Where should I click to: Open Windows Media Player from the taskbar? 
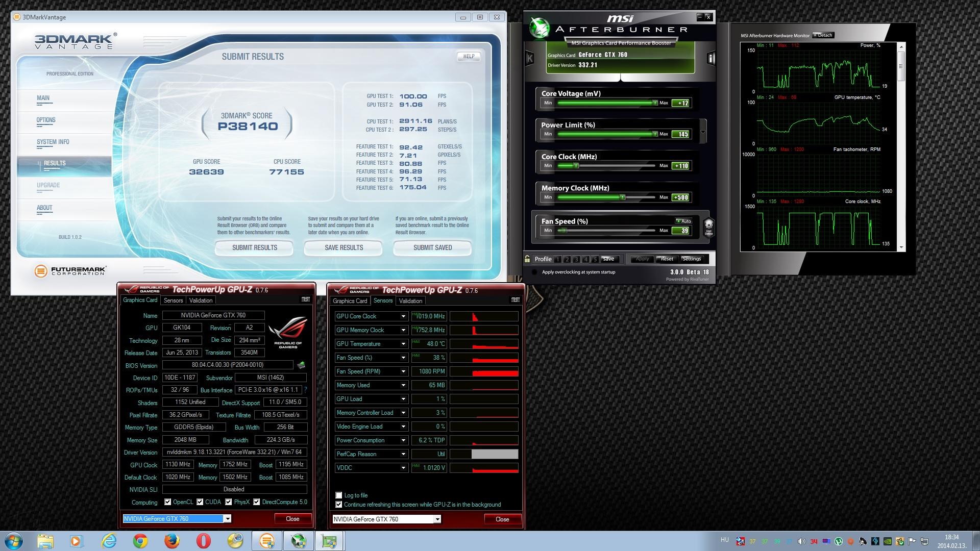[77, 541]
